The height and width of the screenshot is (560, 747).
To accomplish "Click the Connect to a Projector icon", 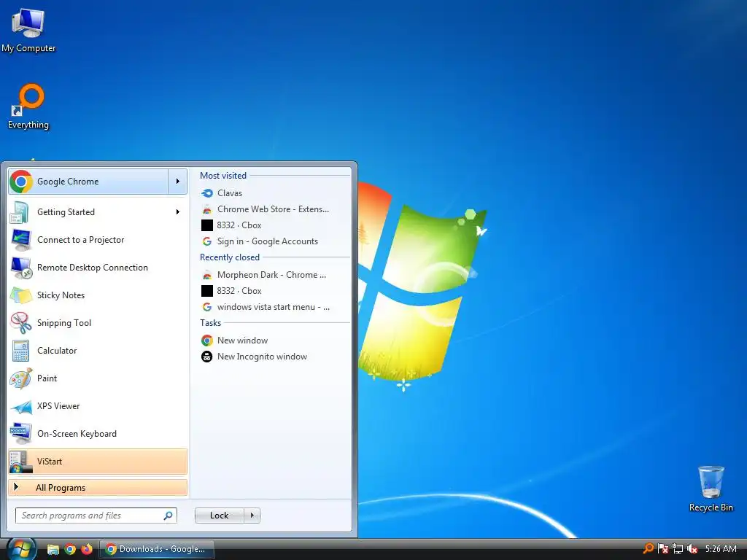I will click(20, 240).
